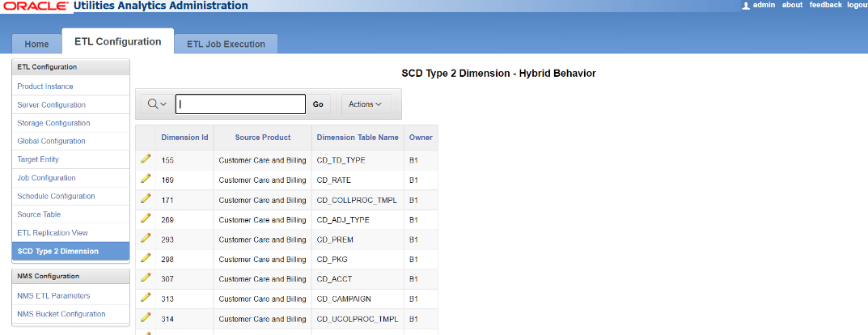Click the CD_COLLPROC_TMPL table name cell
The height and width of the screenshot is (335, 868).
pyautogui.click(x=357, y=200)
